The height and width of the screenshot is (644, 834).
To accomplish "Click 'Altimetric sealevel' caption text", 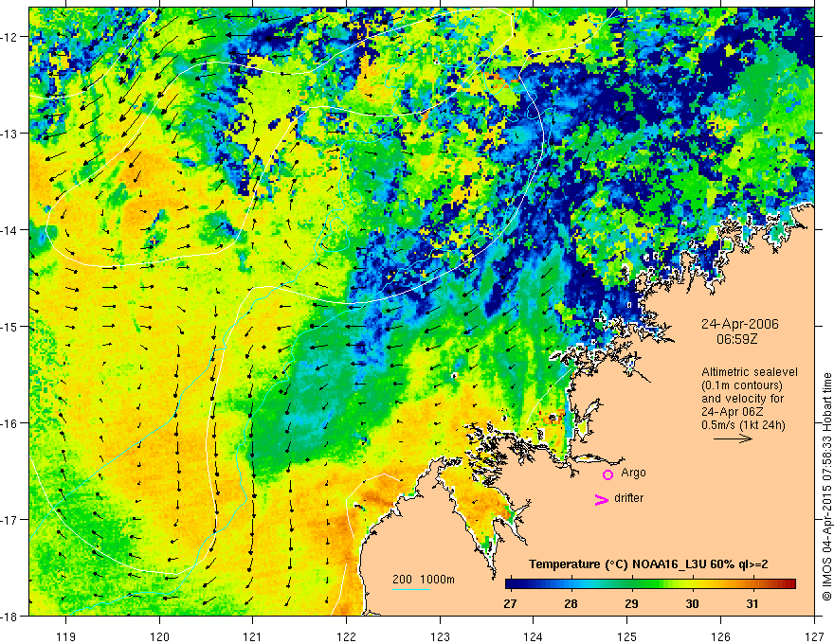I will click(750, 372).
